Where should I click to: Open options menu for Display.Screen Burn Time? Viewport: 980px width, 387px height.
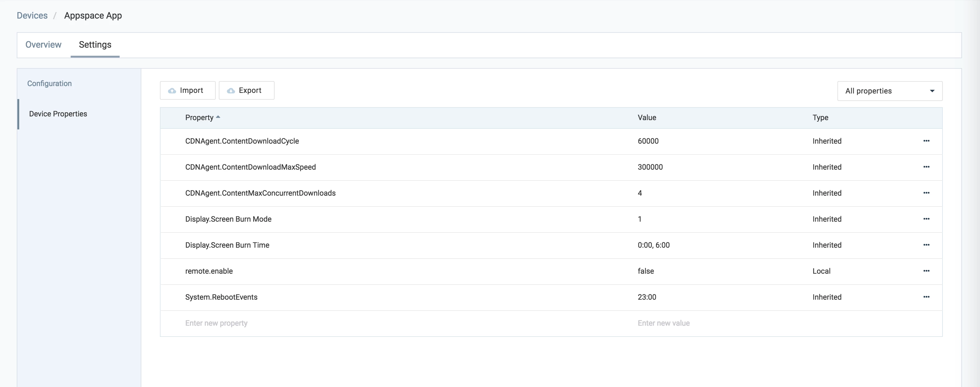pyautogui.click(x=926, y=245)
